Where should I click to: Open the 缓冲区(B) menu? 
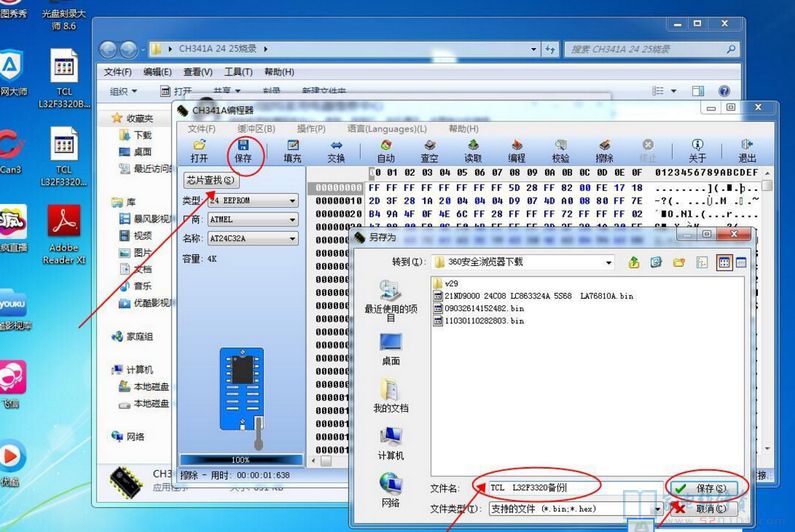click(x=256, y=129)
